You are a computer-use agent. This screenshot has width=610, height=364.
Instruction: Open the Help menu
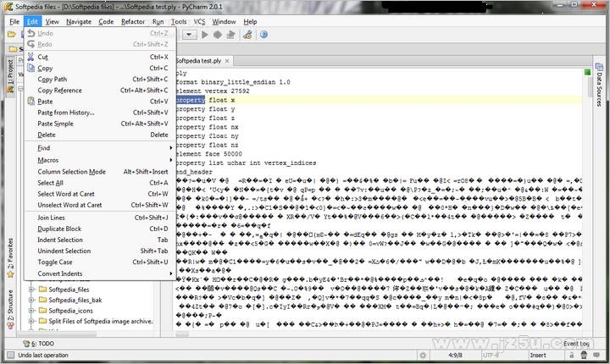point(250,22)
